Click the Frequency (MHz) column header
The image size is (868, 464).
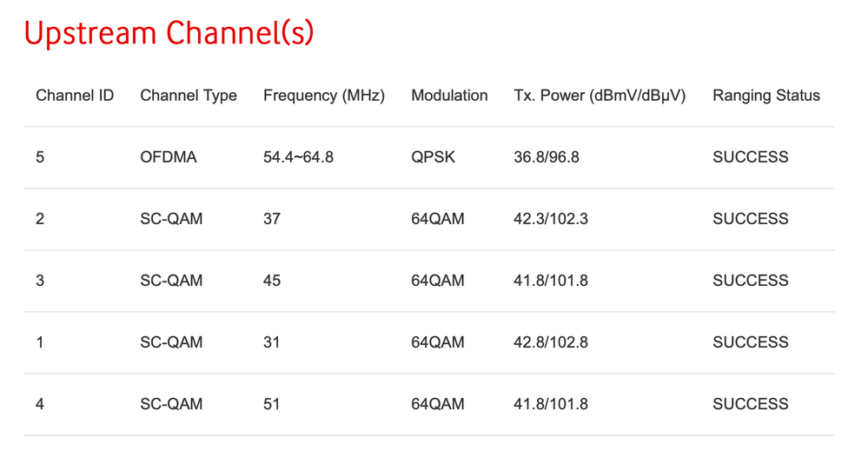324,96
